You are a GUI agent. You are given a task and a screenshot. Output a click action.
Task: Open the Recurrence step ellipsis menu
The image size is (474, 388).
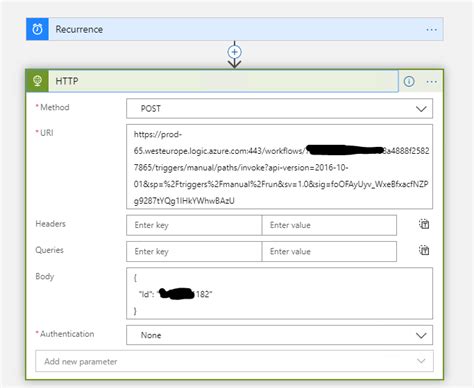pos(431,30)
